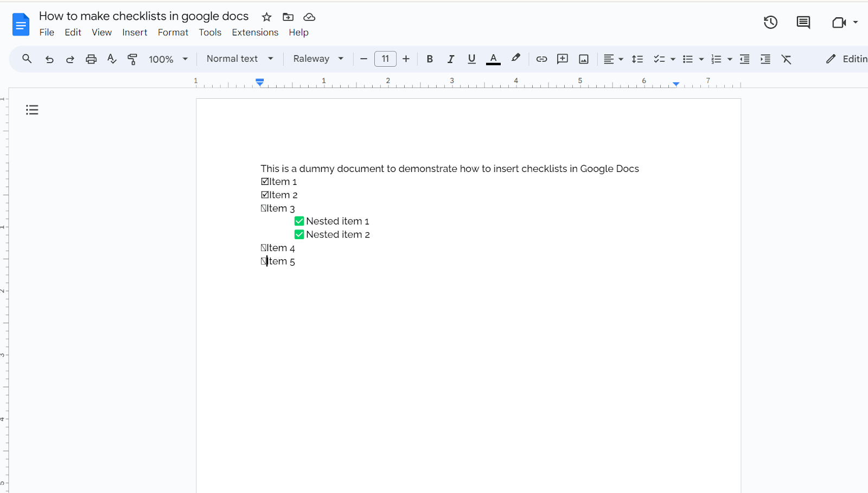Image resolution: width=868 pixels, height=493 pixels.
Task: Uncheck the Item 1 checkbox
Action: [x=263, y=181]
